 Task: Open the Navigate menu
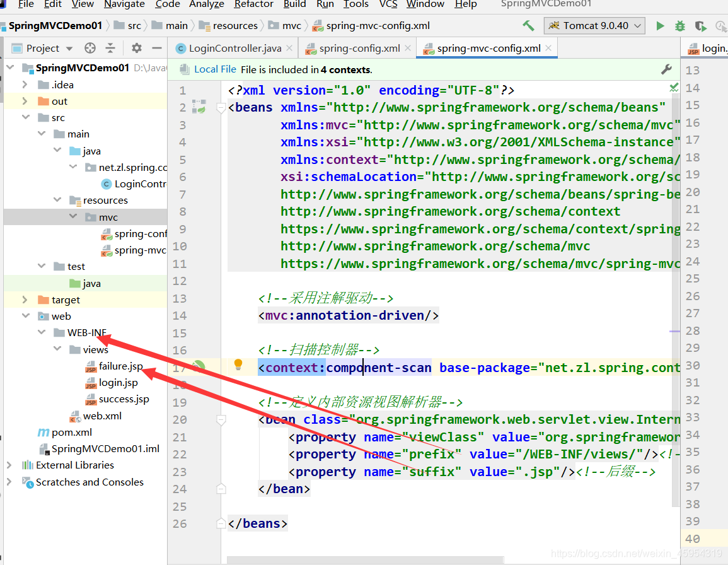124,4
